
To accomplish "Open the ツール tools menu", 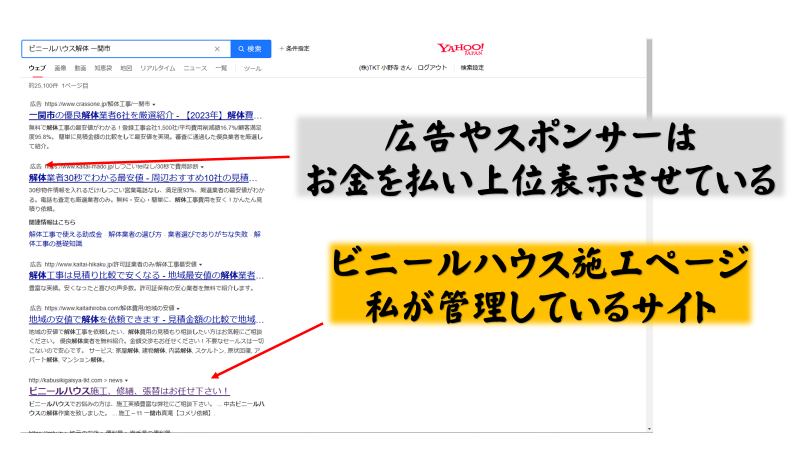I will [x=252, y=68].
